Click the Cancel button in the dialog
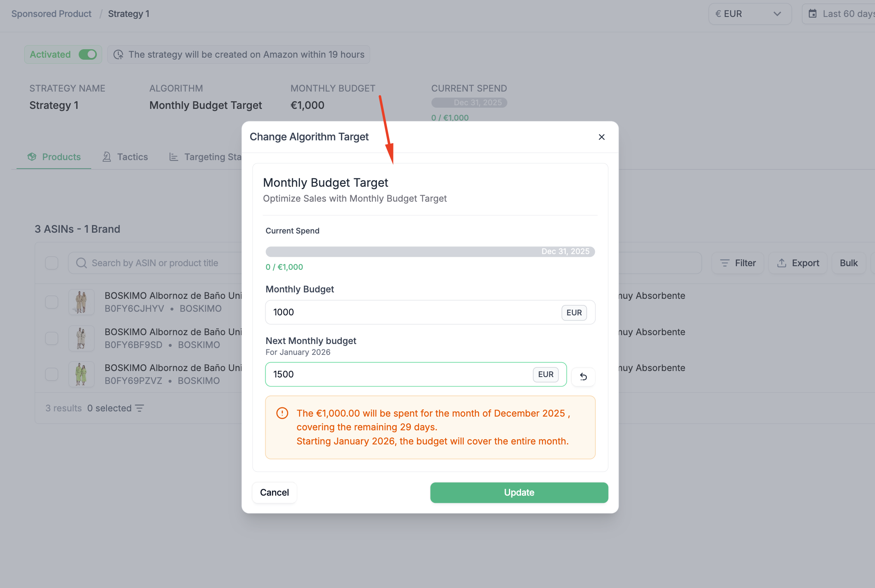The height and width of the screenshot is (588, 875). (274, 492)
